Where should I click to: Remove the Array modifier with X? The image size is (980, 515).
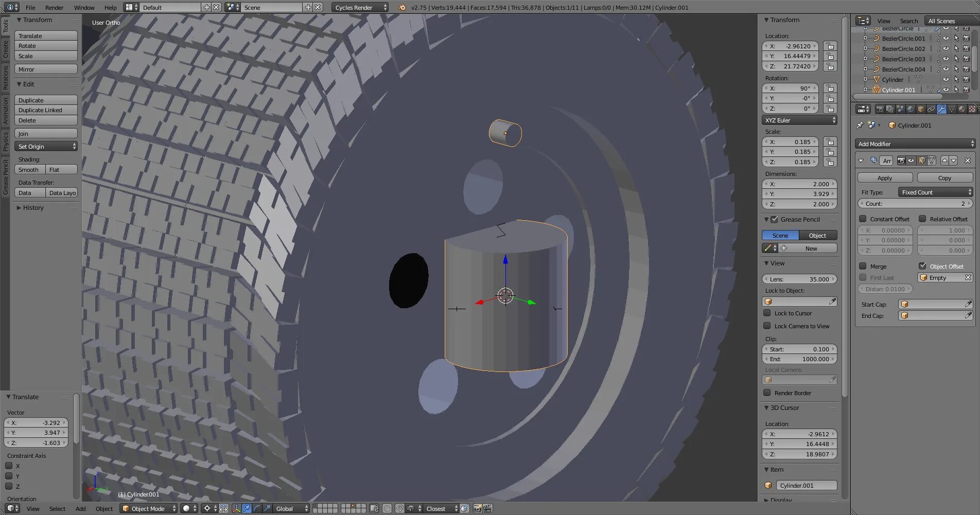968,161
